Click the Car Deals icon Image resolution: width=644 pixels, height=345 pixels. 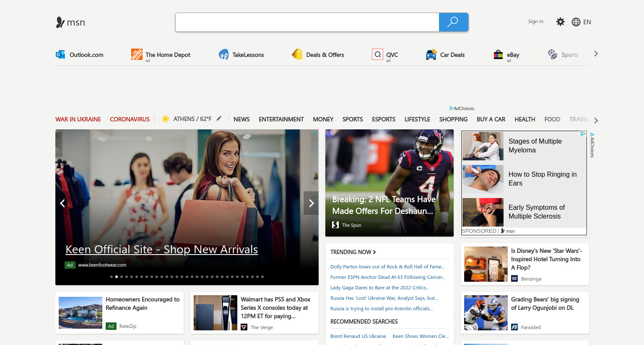[431, 54]
